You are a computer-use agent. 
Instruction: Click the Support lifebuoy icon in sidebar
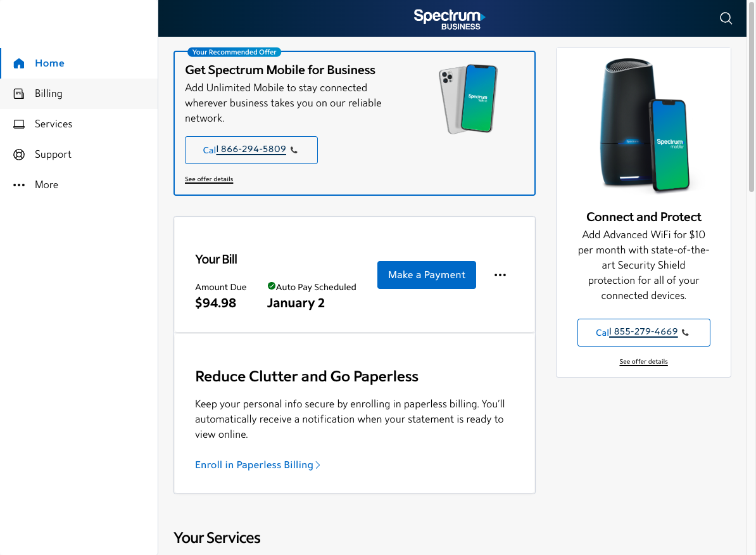point(19,155)
